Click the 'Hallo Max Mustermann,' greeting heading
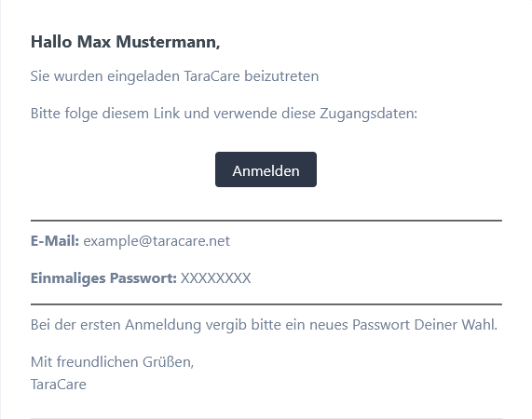532x419 pixels. pos(125,42)
